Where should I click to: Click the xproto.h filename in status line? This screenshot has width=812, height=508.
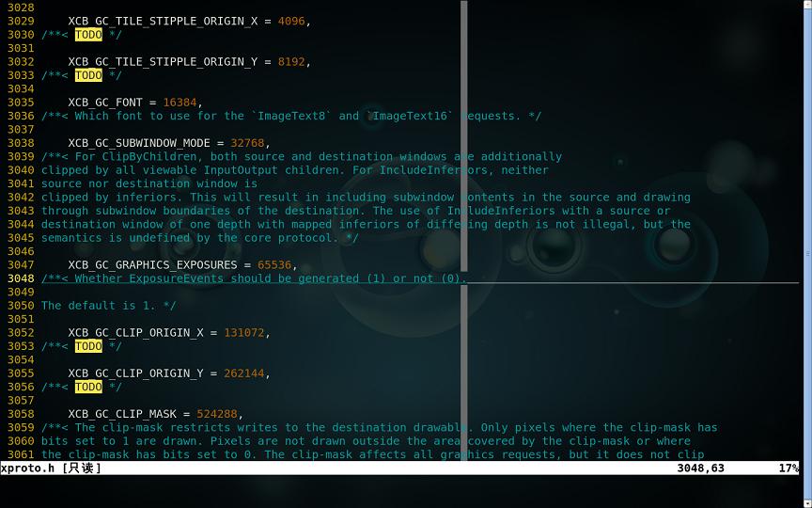(27, 468)
